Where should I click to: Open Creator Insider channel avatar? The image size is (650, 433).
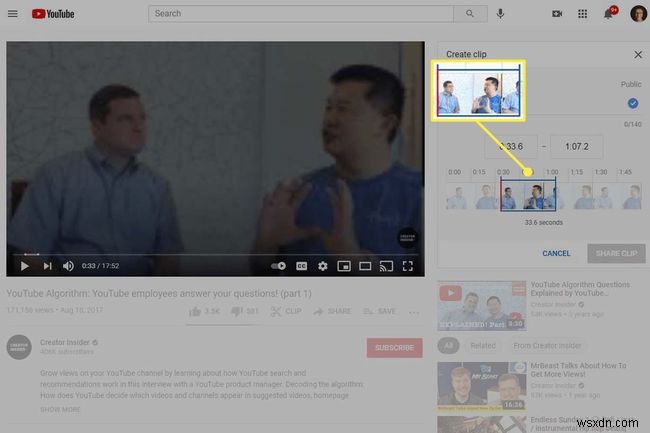tap(19, 347)
